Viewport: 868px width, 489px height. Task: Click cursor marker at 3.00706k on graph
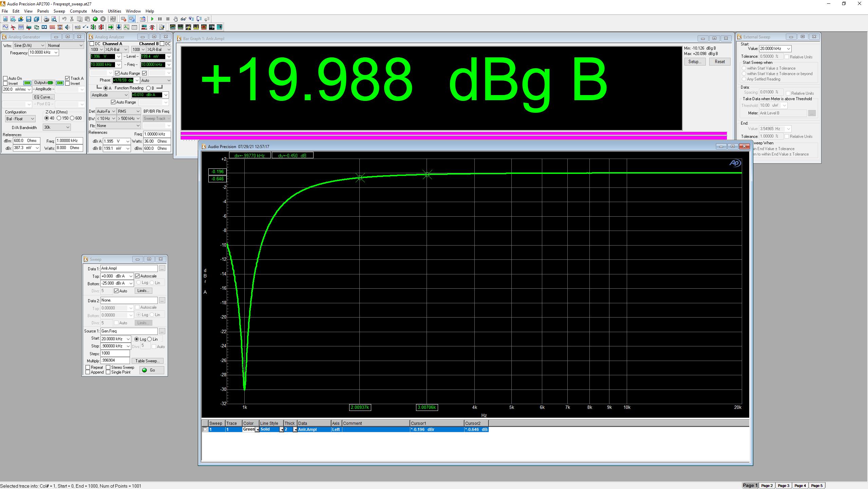pyautogui.click(x=427, y=175)
